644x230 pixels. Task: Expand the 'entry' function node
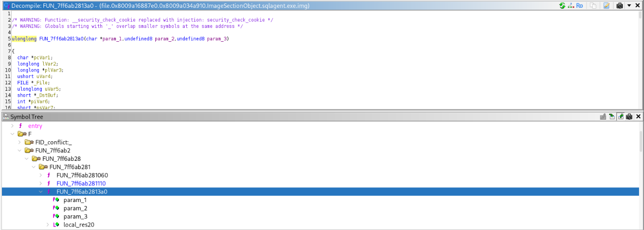pos(12,126)
